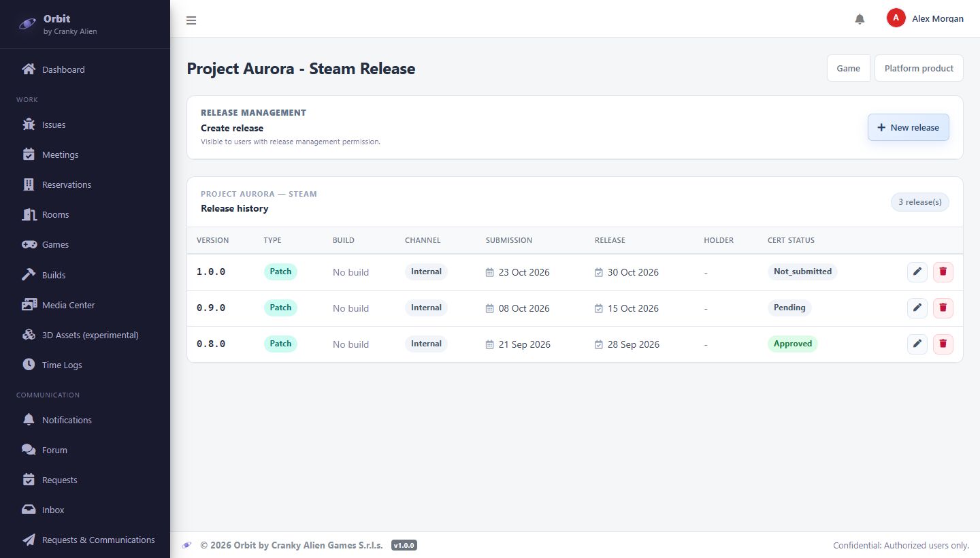Click the Orbit planet logo in sidebar
Image resolution: width=980 pixels, height=558 pixels.
click(28, 24)
